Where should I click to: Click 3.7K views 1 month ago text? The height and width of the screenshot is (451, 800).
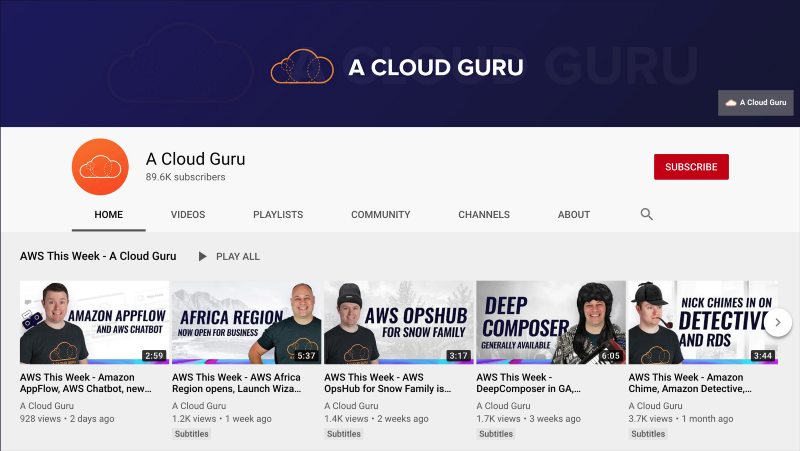click(x=681, y=419)
